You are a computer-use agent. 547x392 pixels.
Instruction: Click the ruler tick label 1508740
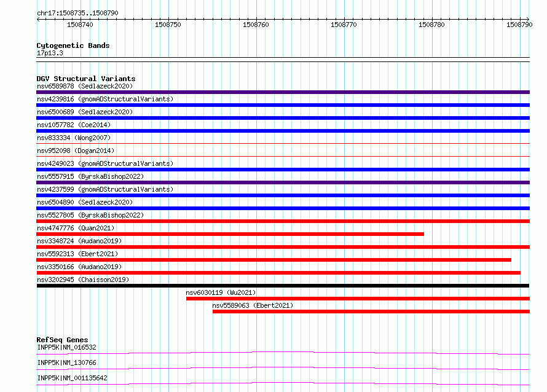(x=81, y=25)
